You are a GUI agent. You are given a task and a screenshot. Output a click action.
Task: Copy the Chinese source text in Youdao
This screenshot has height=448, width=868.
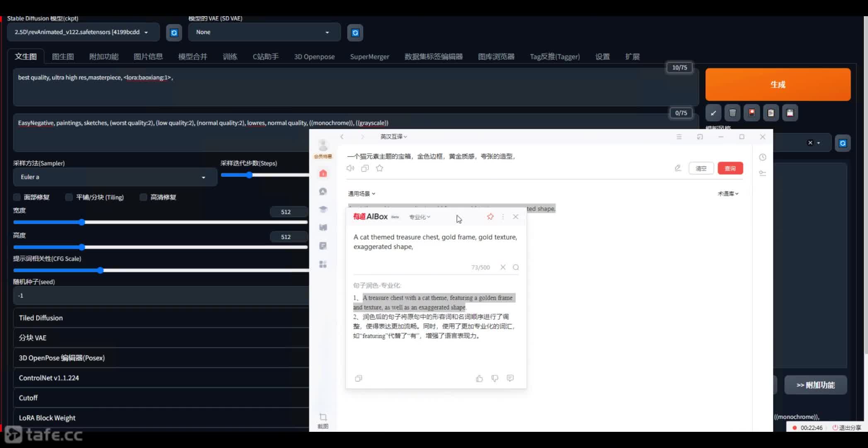365,168
